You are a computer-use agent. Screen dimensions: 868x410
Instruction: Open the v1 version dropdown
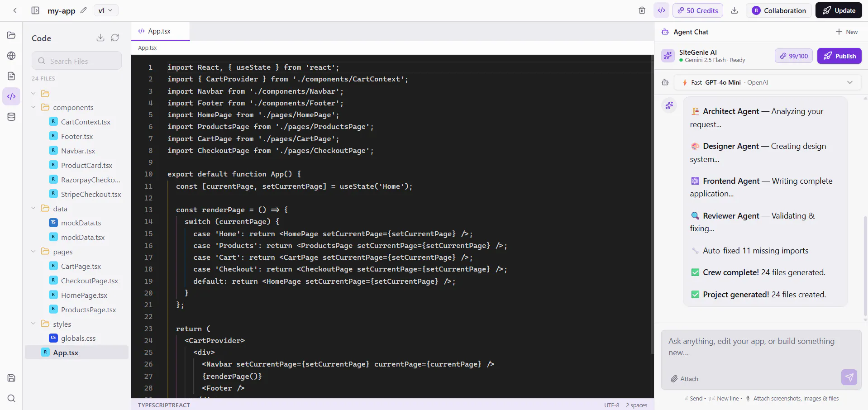(x=106, y=10)
